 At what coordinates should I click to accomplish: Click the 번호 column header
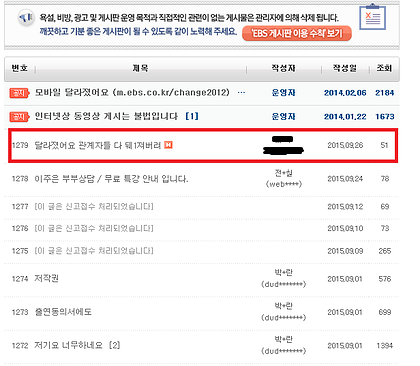tap(19, 68)
